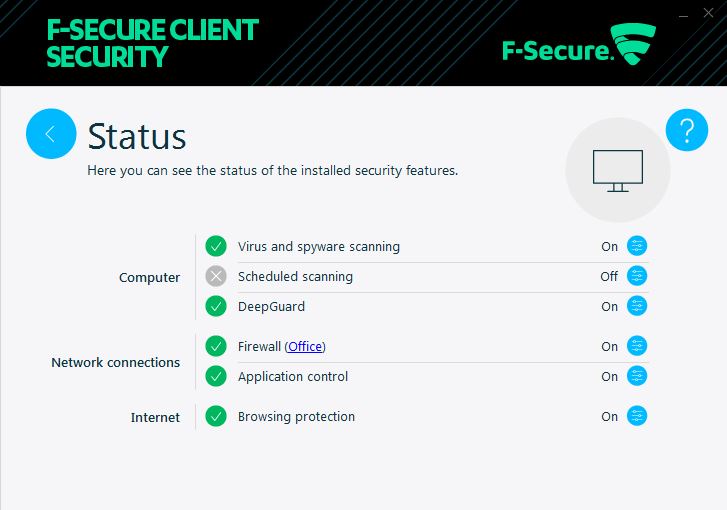Screen dimensions: 727x510
Task: Click the Scheduled scanning Off status text
Action: [x=609, y=276]
